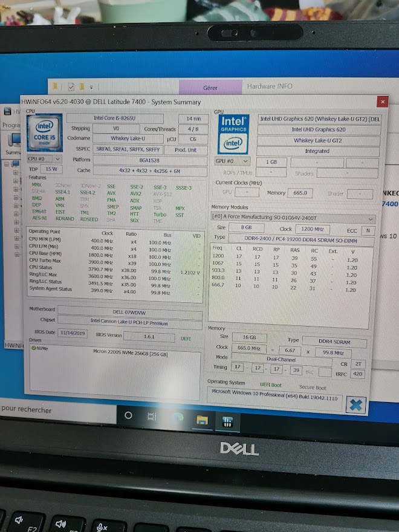Click the '4 / 8' Cores/Threads value
The width and height of the screenshot is (399, 532).
click(193, 129)
